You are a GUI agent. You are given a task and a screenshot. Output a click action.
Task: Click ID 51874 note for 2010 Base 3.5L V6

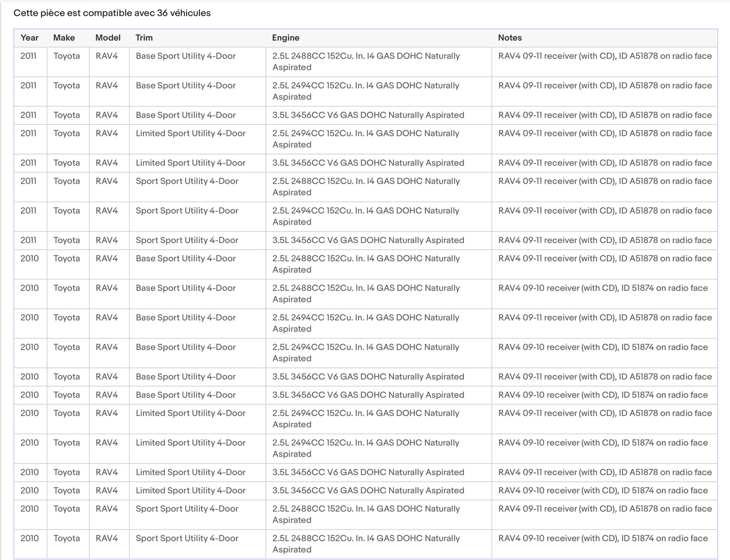[x=603, y=395]
